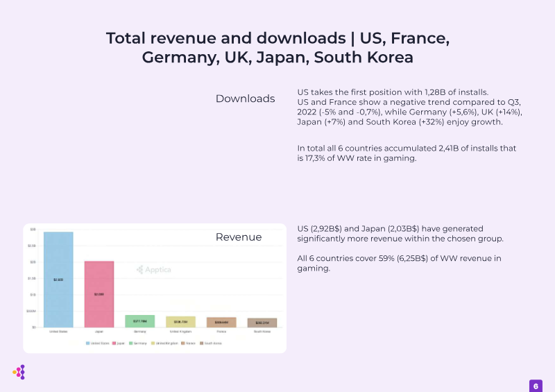
Task: Click the South Korea legend entry
Action: tap(209, 343)
